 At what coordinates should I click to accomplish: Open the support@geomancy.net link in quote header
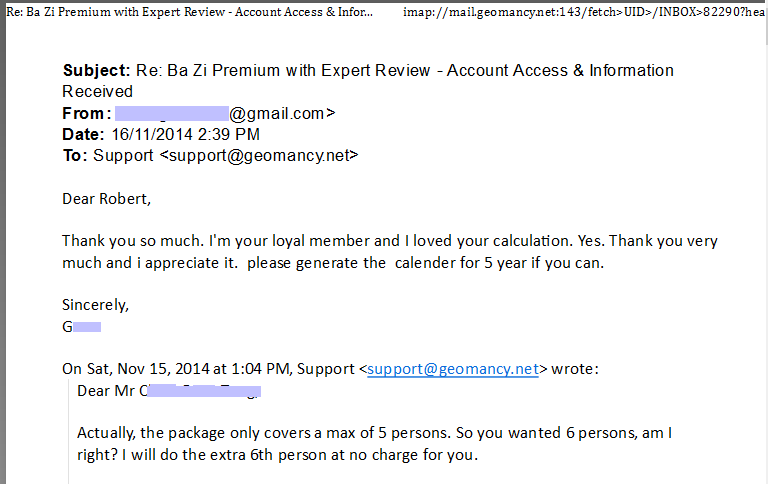[453, 369]
